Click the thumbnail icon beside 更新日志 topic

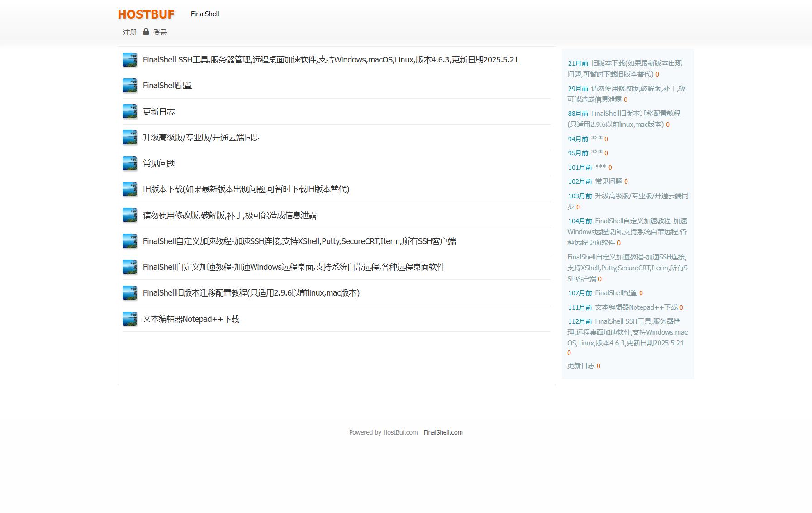point(130,111)
